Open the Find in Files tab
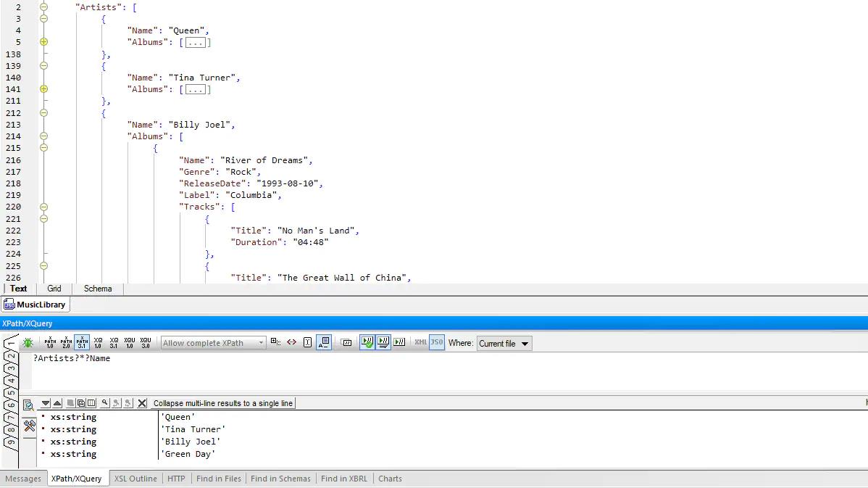This screenshot has width=868, height=488. pyautogui.click(x=219, y=479)
